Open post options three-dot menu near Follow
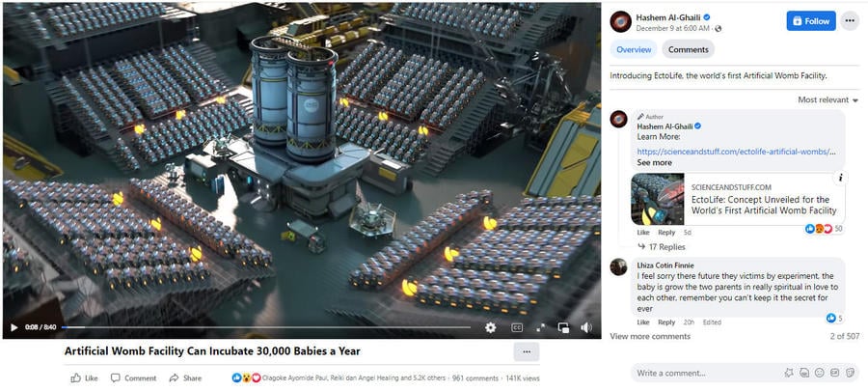868x391 pixels. point(850,21)
